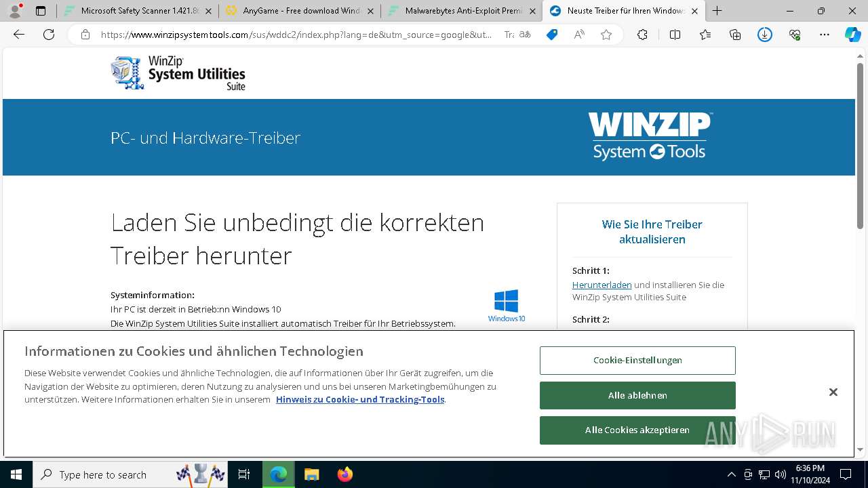Open the Edge profile avatar

pos(15,11)
